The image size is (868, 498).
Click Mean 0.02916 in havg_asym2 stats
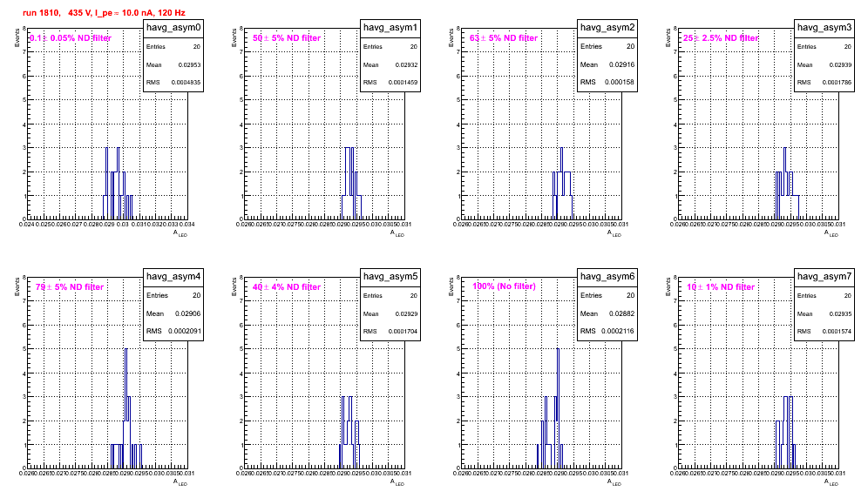(x=607, y=64)
